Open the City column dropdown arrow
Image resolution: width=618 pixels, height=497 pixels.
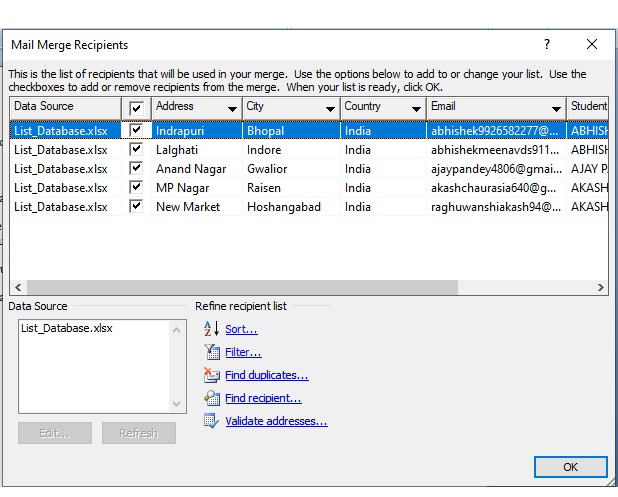(x=330, y=109)
